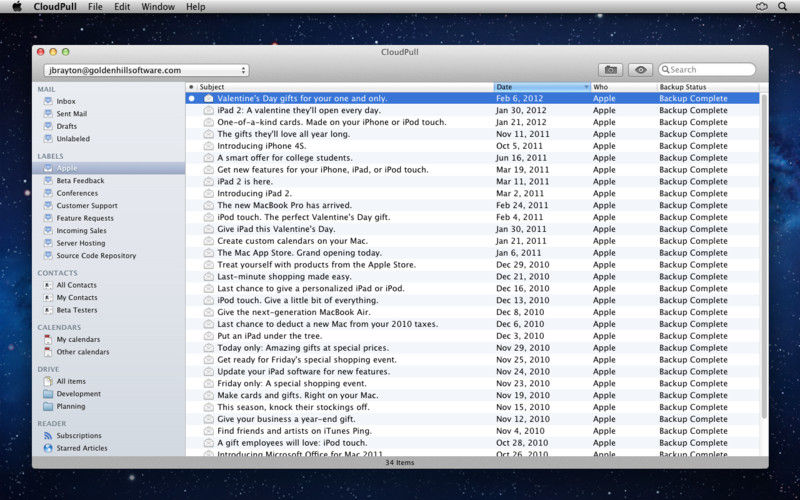Select 'Valentine's Day gifts for your one and only.' message
The width and height of the screenshot is (800, 500).
pos(472,98)
